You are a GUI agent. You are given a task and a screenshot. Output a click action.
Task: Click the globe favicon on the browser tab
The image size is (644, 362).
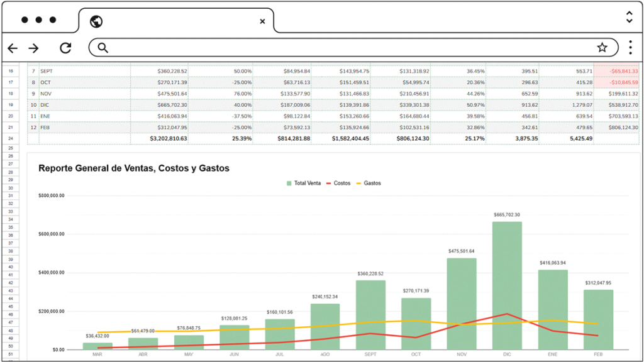(96, 20)
